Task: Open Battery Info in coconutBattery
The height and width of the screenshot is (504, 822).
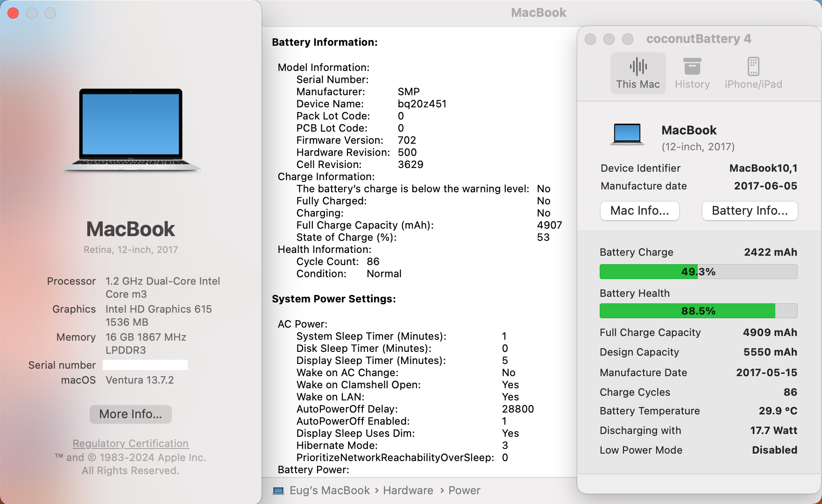Action: (750, 210)
